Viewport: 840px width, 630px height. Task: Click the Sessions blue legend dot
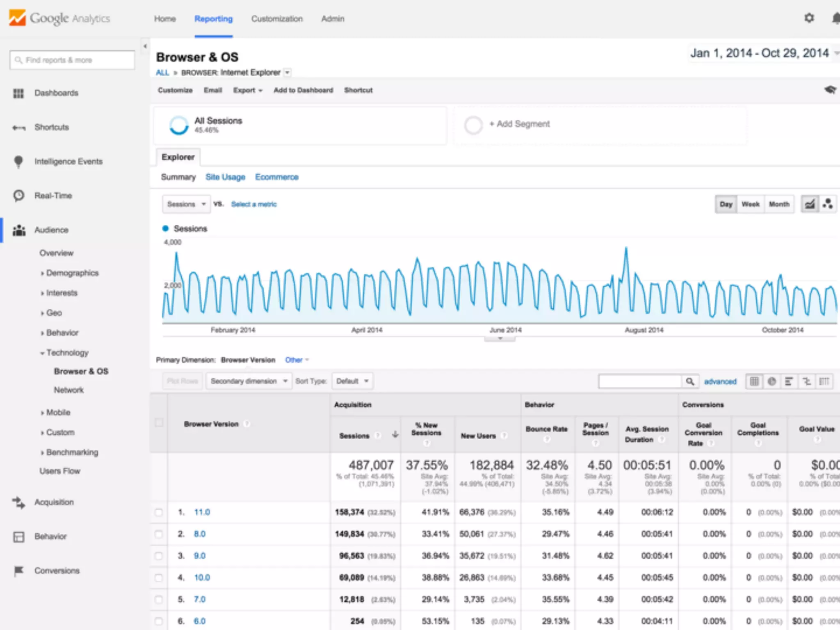165,228
